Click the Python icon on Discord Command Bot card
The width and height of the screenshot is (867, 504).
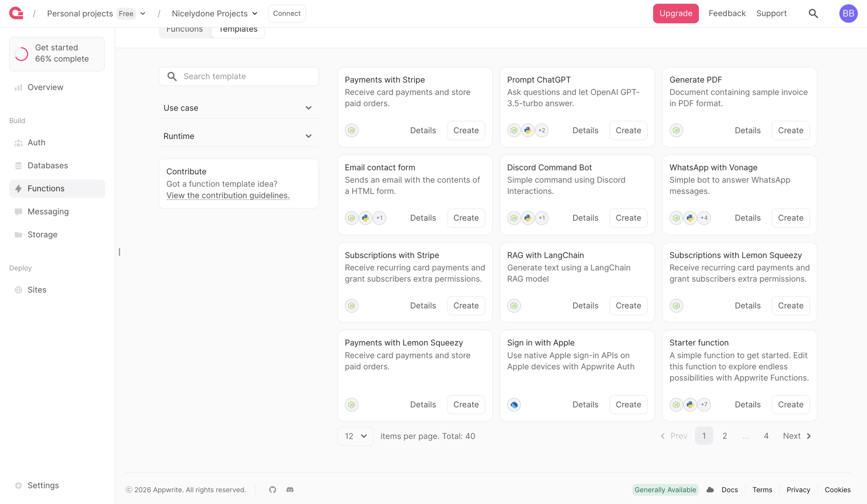[528, 218]
